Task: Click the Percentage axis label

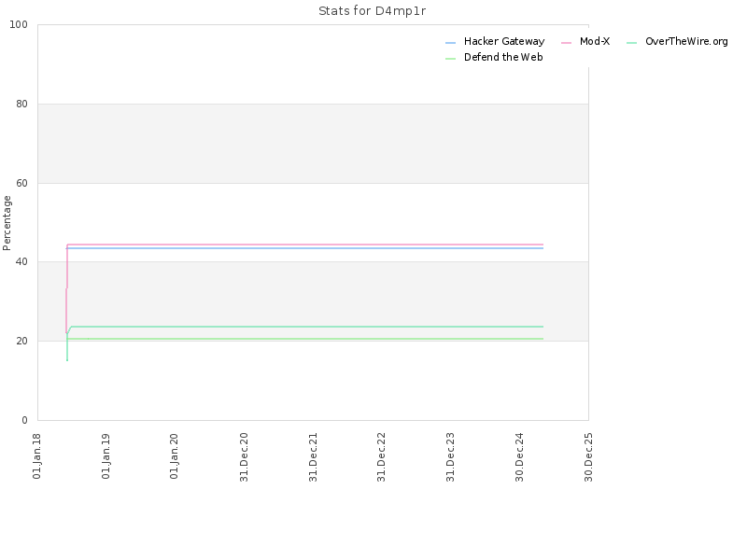Action: tap(7, 223)
